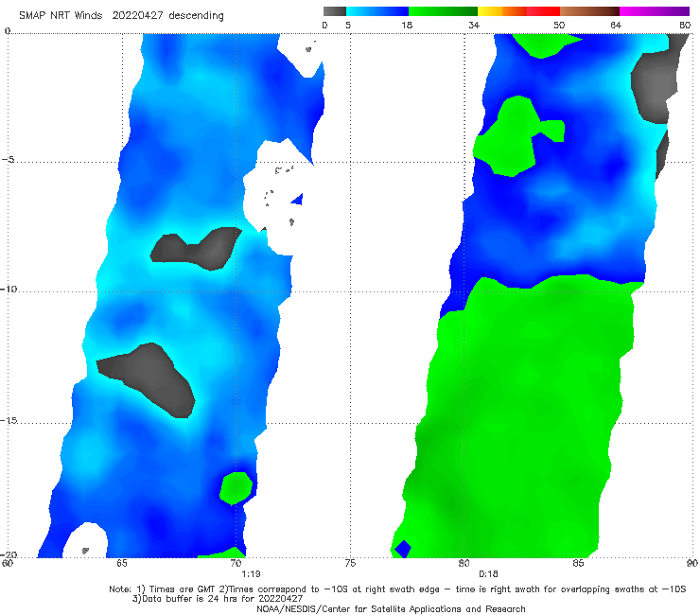Click the colorbar label '50'
700x615 pixels.
[559, 25]
